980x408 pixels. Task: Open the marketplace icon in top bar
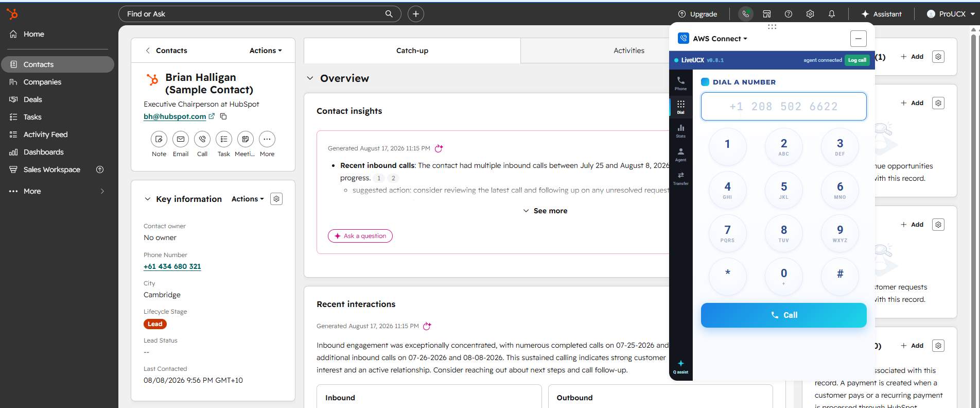coord(767,14)
